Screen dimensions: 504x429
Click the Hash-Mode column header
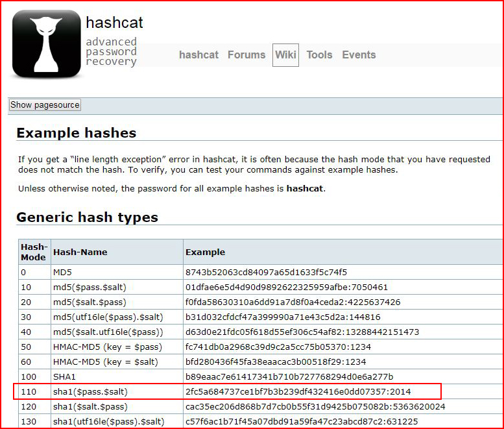point(34,252)
